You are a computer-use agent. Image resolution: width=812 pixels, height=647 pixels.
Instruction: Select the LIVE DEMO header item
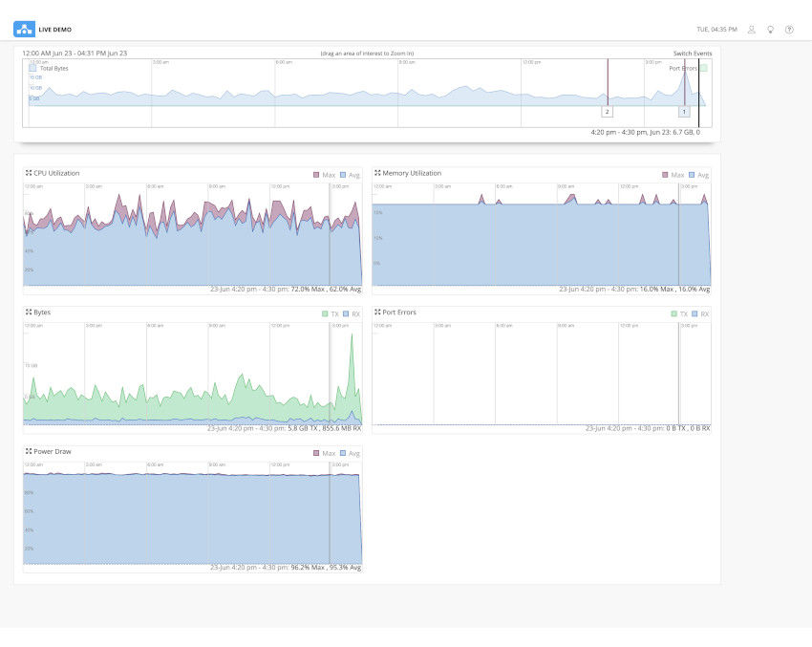(55, 28)
